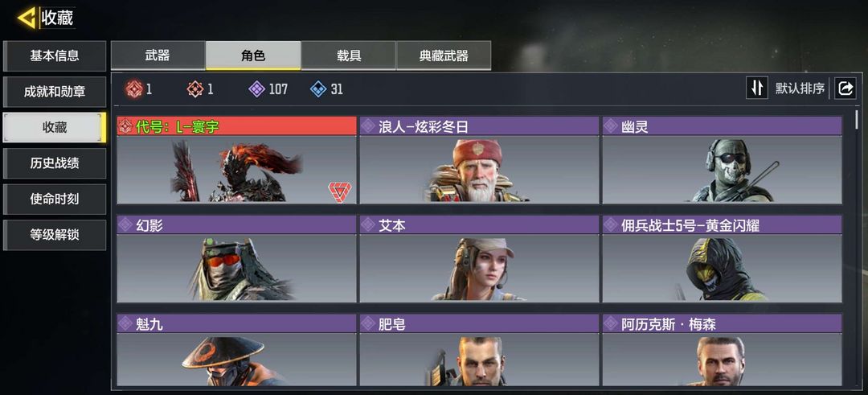Image resolution: width=868 pixels, height=395 pixels.
Task: Choose the 魁九 character card
Action: click(236, 350)
